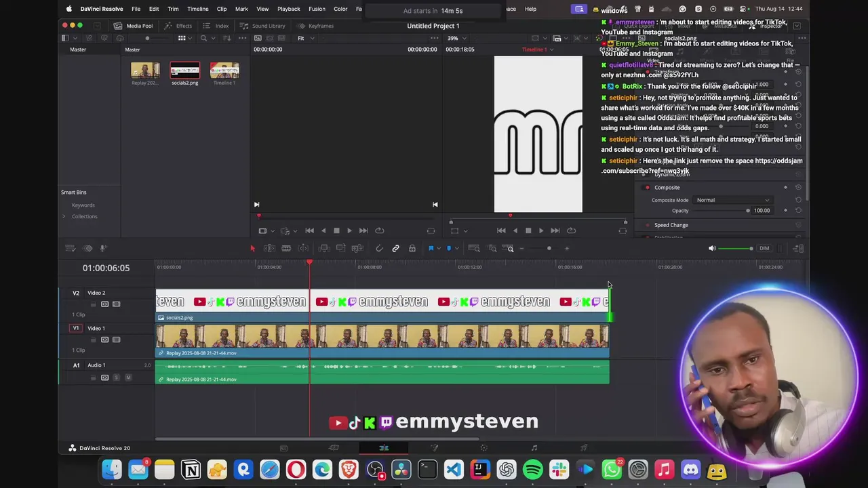Toggle Position Lock padlock icon
Screen dimensions: 868x488
pos(412,249)
